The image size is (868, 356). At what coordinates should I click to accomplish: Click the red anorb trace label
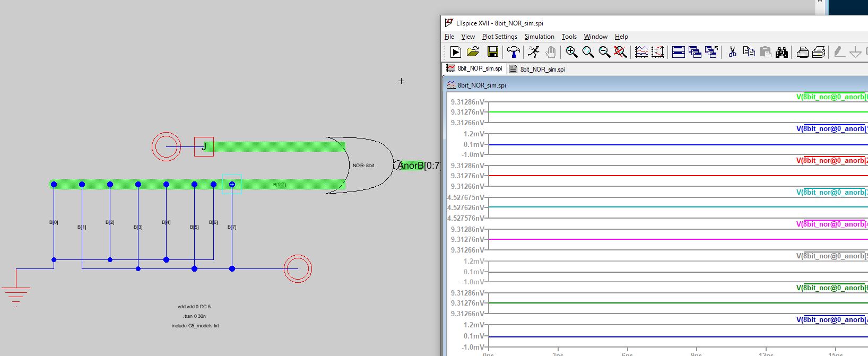pyautogui.click(x=831, y=161)
